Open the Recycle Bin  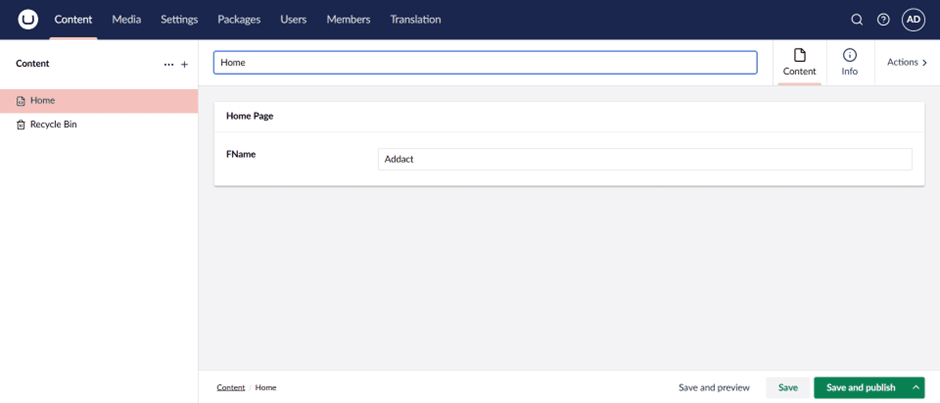point(53,125)
